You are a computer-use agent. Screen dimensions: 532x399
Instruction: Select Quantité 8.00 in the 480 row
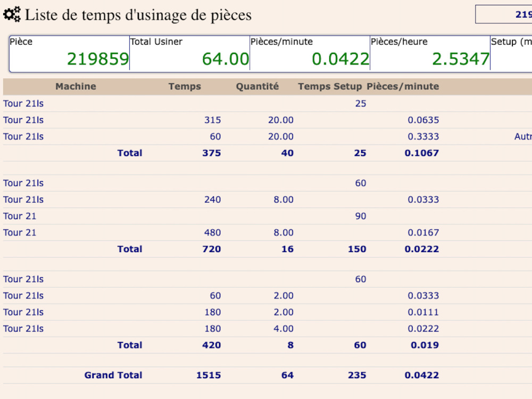click(x=284, y=233)
